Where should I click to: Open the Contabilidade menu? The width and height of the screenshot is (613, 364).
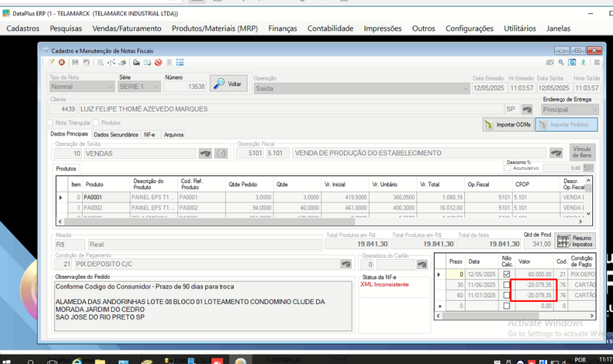point(330,28)
